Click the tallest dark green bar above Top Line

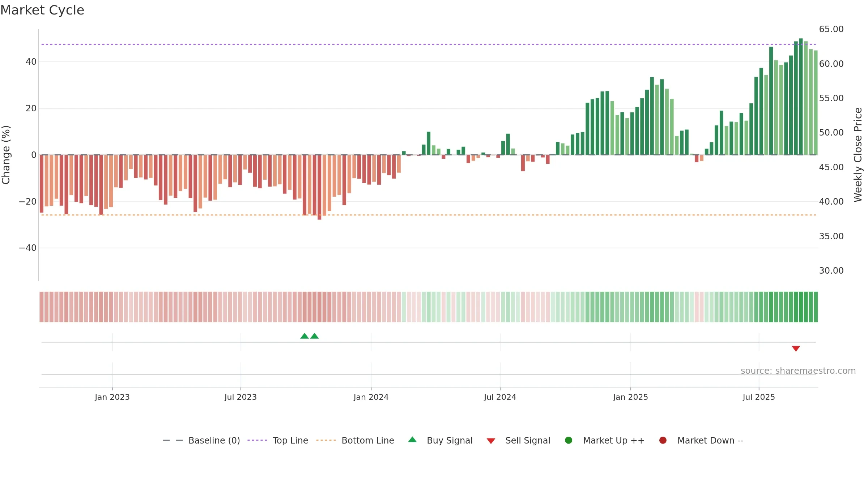point(801,97)
